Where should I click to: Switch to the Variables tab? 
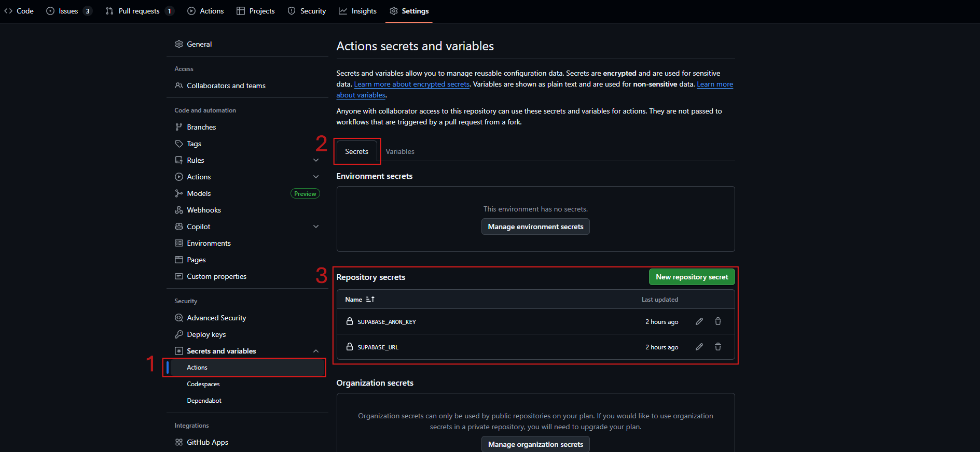(400, 151)
